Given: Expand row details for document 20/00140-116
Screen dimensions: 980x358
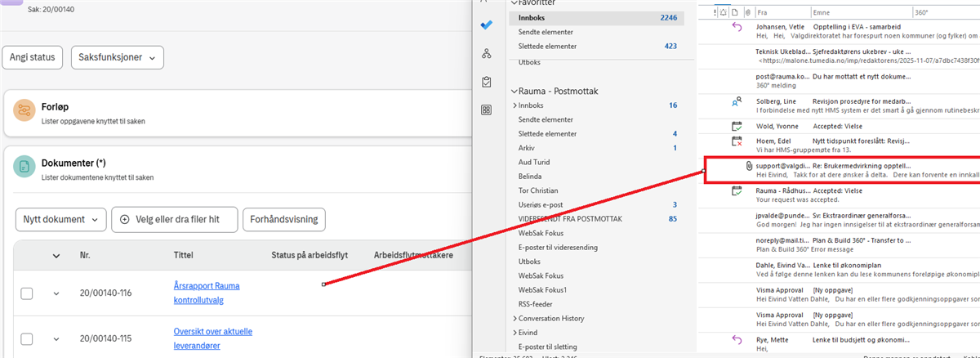Looking at the screenshot, I should 56,293.
